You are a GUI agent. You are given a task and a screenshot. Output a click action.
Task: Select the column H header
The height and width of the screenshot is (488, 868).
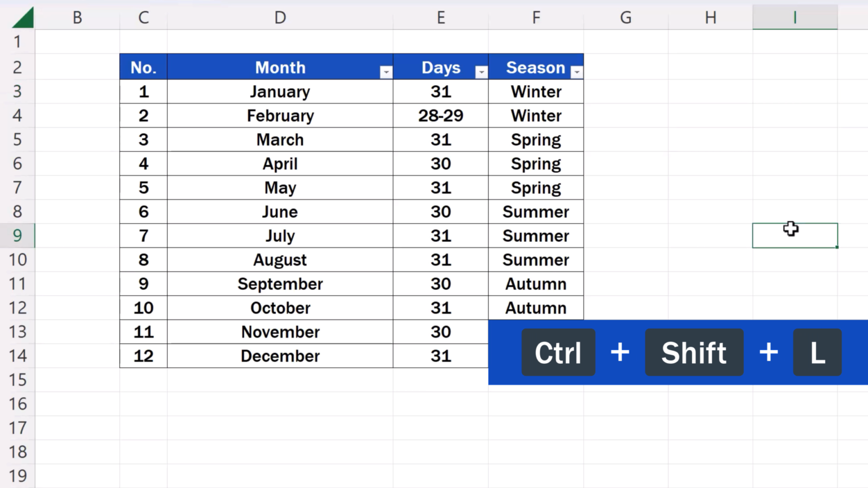tap(710, 18)
